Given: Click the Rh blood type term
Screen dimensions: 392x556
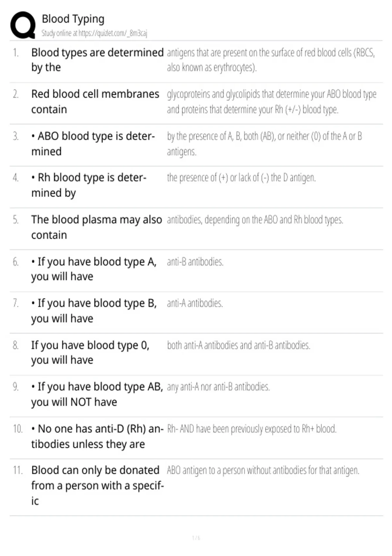Looking at the screenshot, I should (89, 185).
